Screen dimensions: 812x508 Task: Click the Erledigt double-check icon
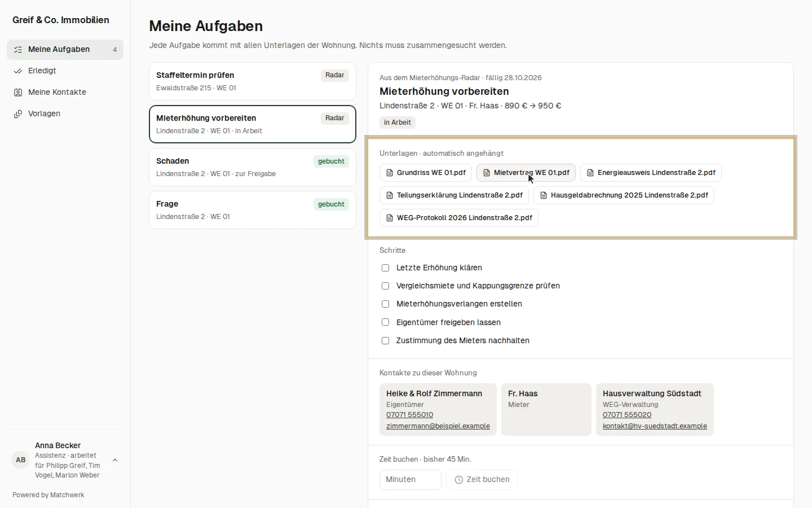(x=18, y=71)
